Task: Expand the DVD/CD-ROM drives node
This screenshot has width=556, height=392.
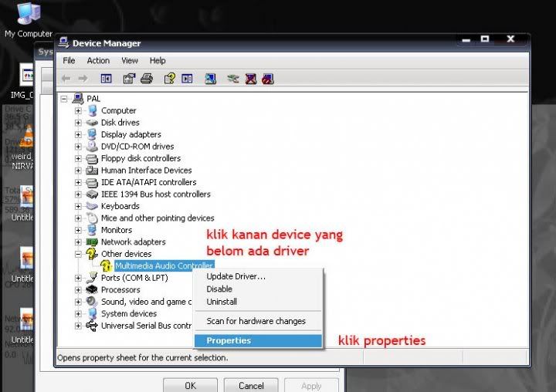Action: 78,147
